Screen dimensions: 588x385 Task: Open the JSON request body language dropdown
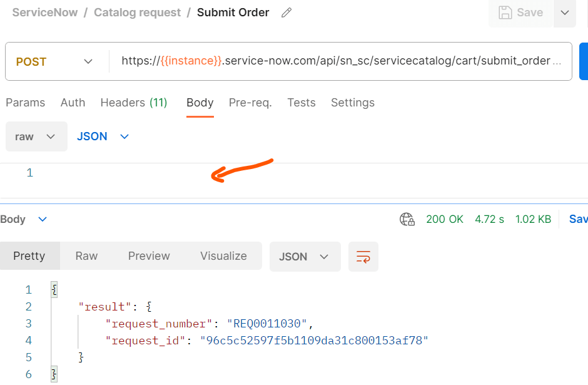click(x=103, y=136)
